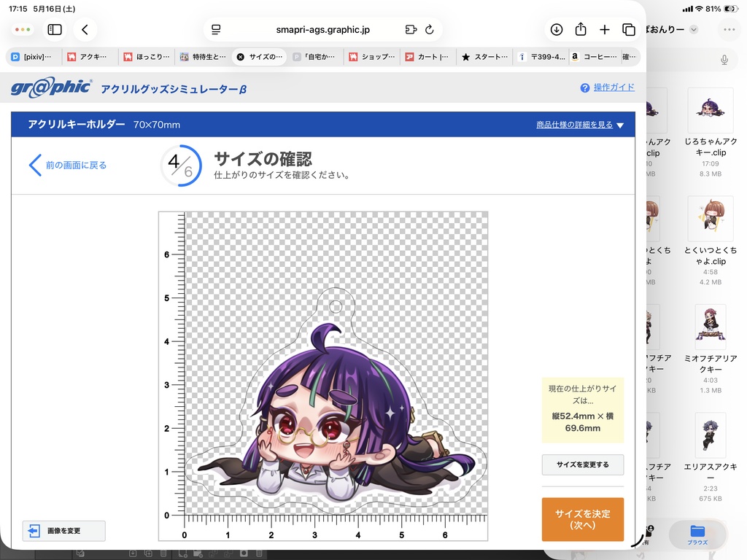747x560 pixels.
Task: Switch to the カート tab
Action: (427, 57)
